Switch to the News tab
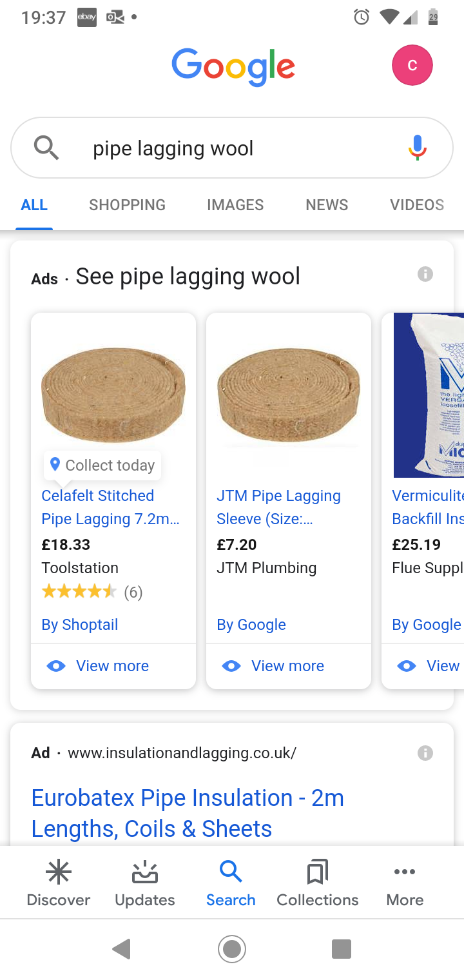Screen dimensions: 464x980 coord(327,205)
